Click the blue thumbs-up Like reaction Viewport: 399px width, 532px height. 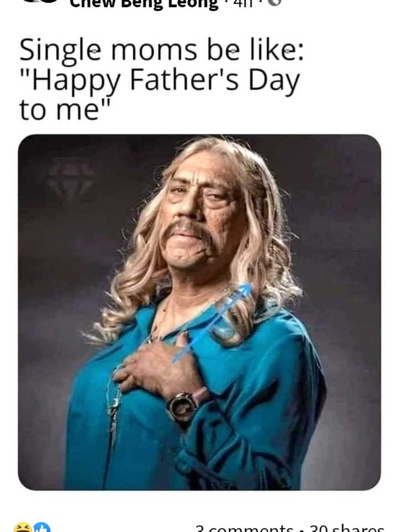42,528
